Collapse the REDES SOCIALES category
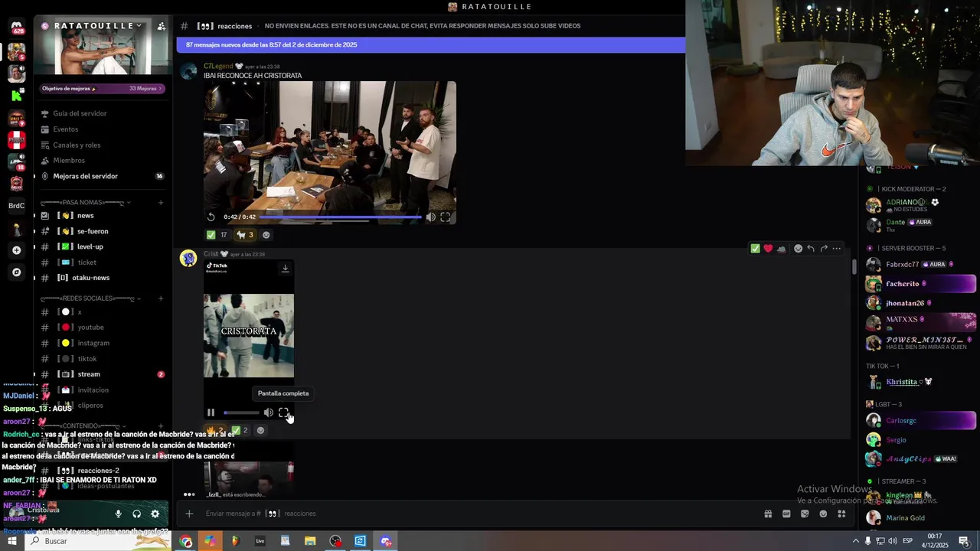Viewport: 980px width, 551px height. click(x=89, y=298)
